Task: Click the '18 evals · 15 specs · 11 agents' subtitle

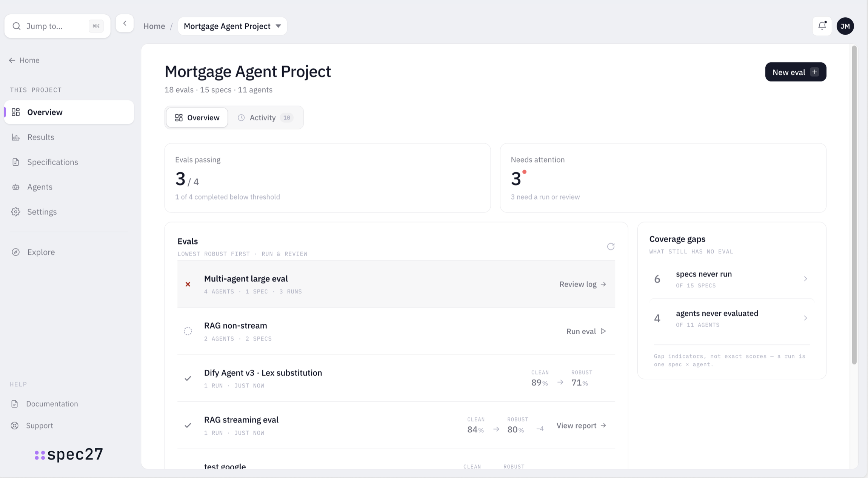Action: pyautogui.click(x=219, y=90)
